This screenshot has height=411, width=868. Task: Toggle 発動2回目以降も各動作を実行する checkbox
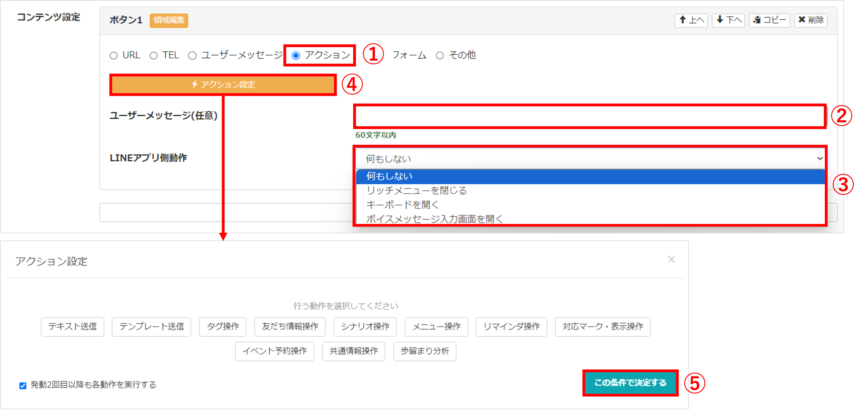pos(23,385)
